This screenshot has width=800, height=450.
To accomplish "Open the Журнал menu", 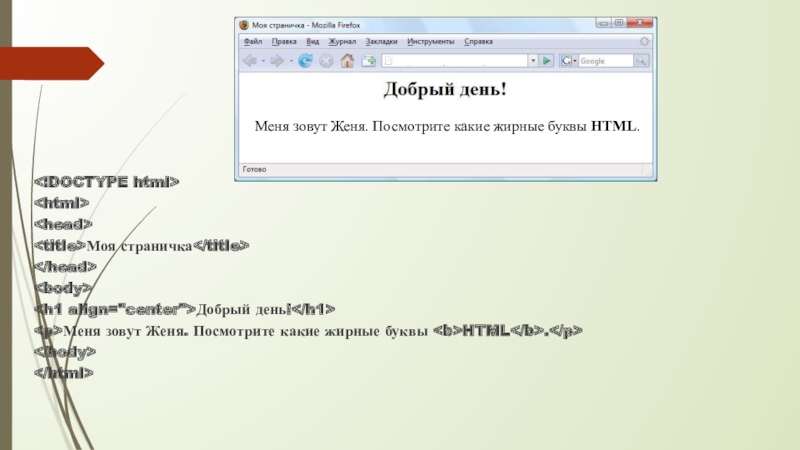I will (x=342, y=42).
